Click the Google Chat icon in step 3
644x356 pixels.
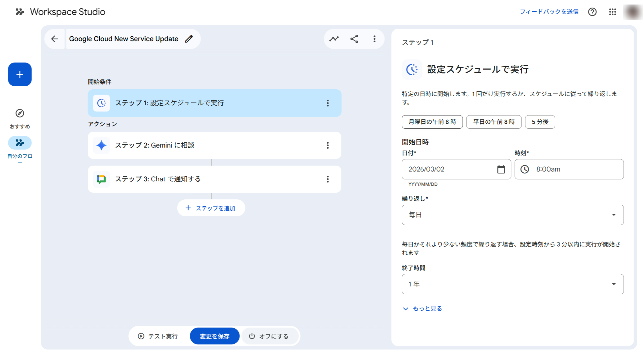click(101, 179)
